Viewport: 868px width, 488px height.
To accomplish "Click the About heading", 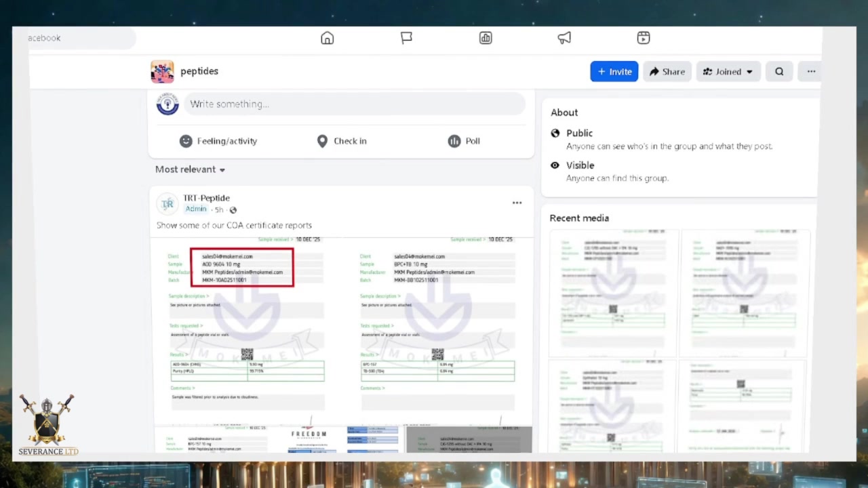I will [564, 113].
